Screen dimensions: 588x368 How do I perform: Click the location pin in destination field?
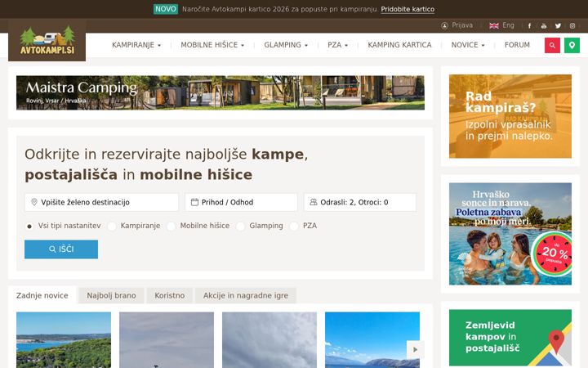coord(34,202)
